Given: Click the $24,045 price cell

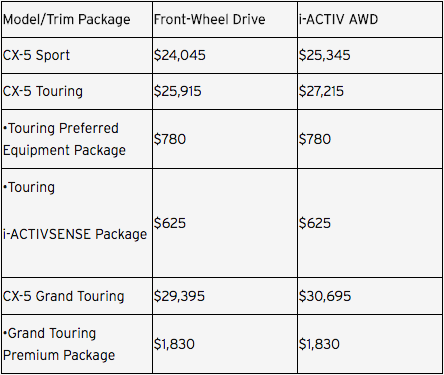Looking at the screenshot, I should pyautogui.click(x=225, y=55).
